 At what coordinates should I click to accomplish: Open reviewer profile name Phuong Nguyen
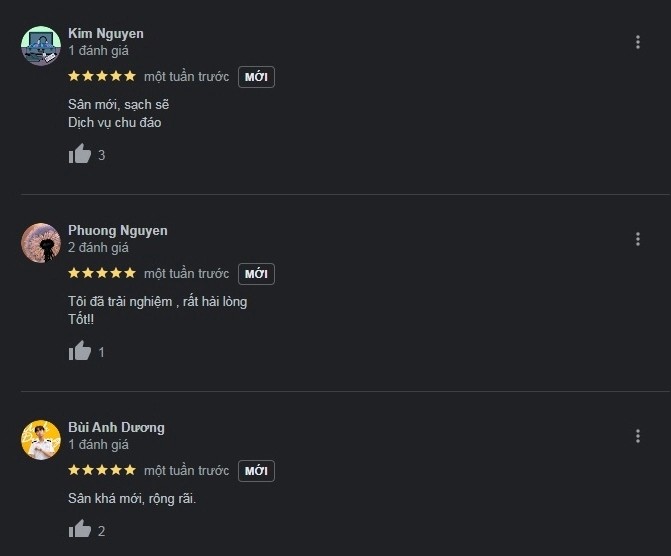click(x=118, y=230)
